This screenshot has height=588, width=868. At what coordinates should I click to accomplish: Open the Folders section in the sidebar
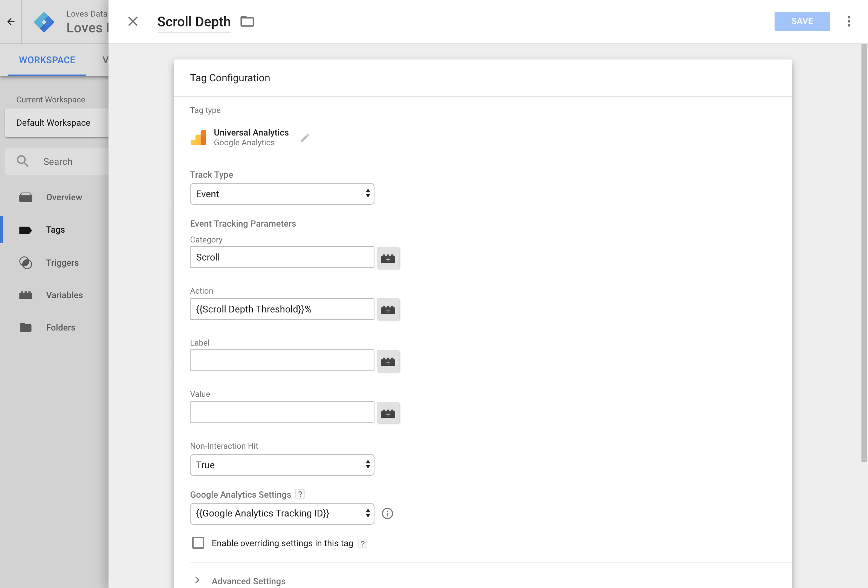tap(60, 327)
